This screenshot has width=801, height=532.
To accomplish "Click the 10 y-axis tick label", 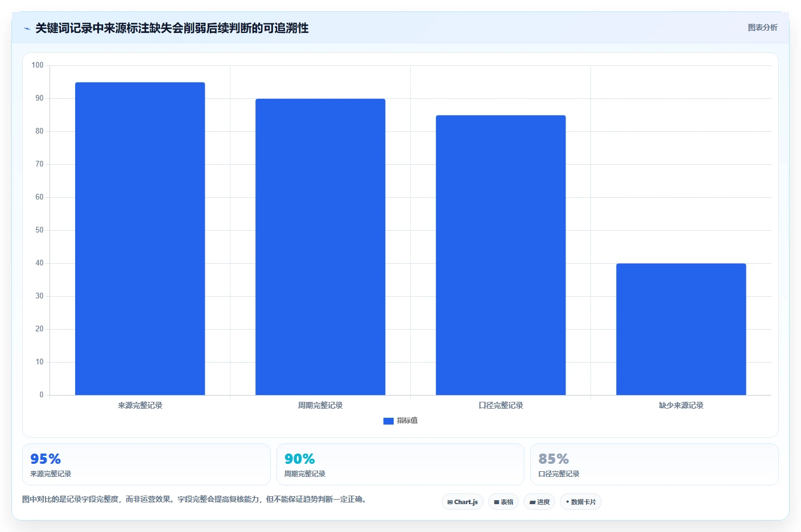I will [x=39, y=362].
